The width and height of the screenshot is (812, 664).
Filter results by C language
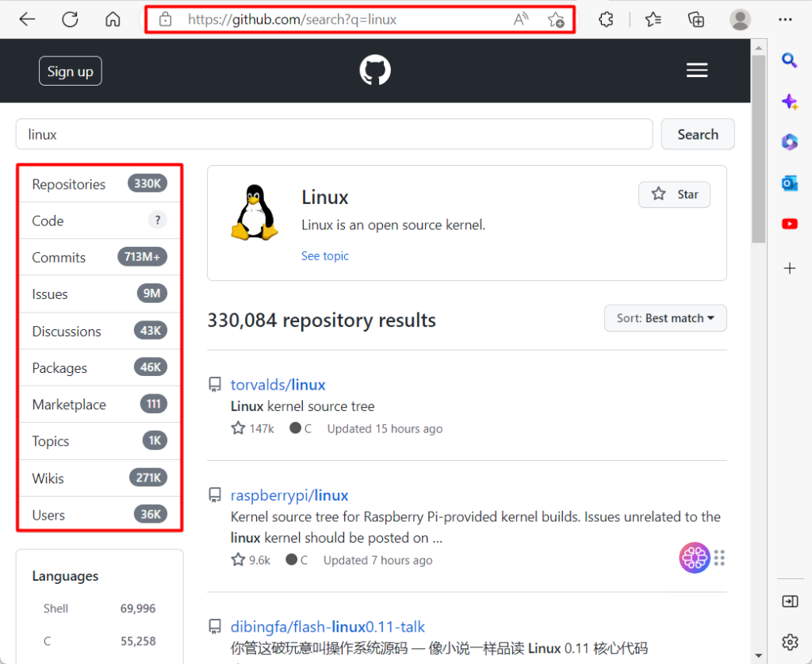pos(99,641)
